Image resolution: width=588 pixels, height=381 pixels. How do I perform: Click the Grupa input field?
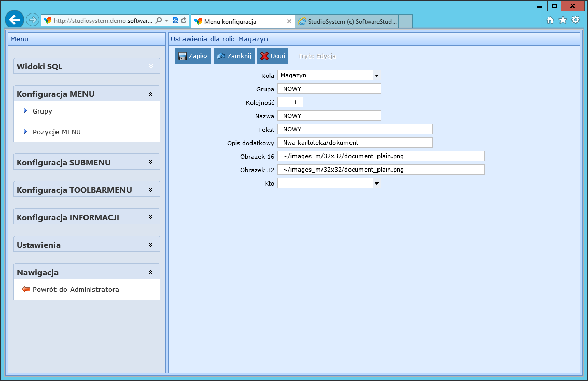(329, 89)
